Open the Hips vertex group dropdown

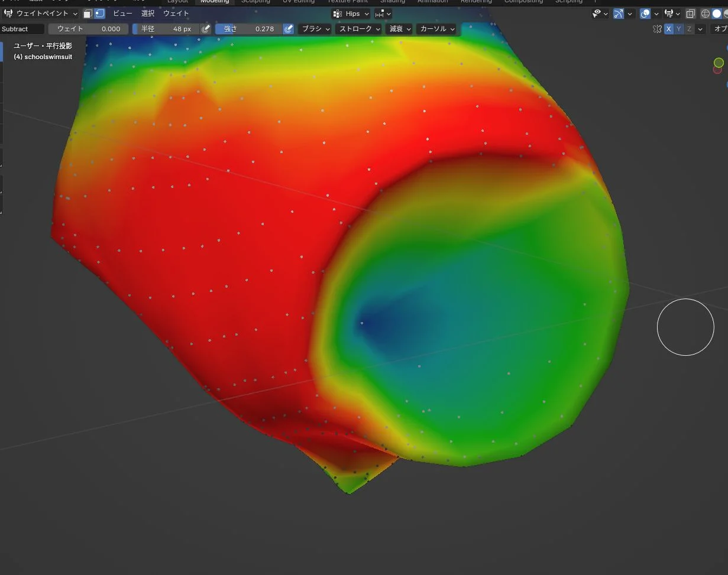click(x=351, y=14)
